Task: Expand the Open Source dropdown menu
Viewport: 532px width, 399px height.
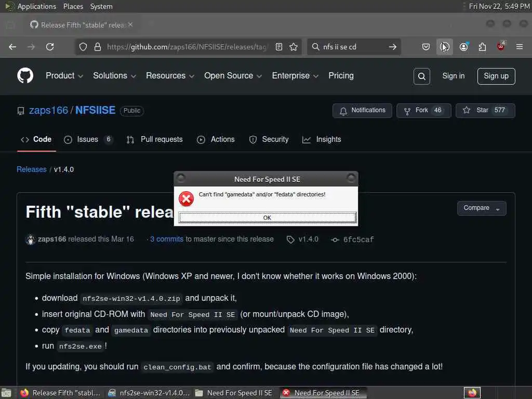Action: 233,76
